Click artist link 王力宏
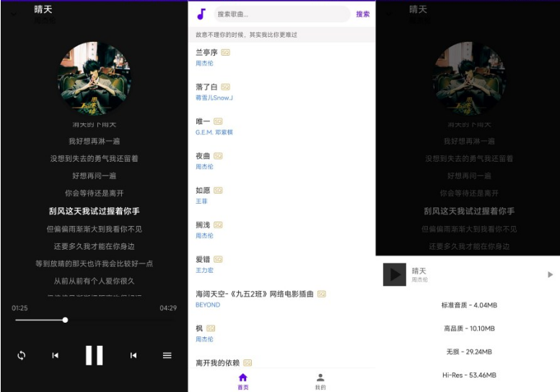This screenshot has width=560, height=392. coord(204,270)
